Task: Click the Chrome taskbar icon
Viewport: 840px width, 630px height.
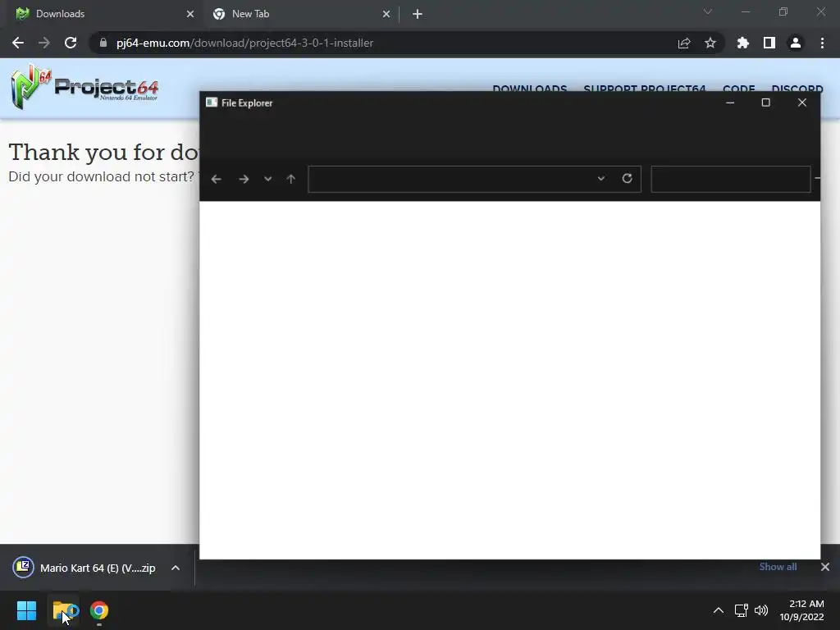Action: tap(99, 610)
